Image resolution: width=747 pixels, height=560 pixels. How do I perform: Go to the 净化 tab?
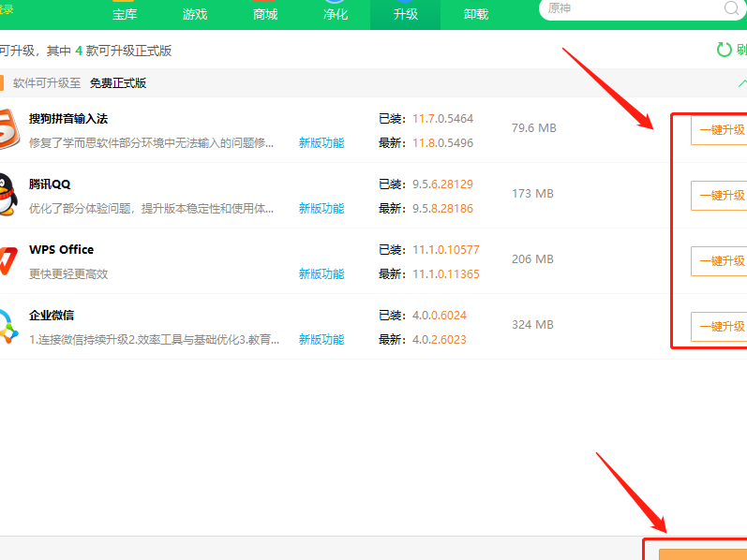(x=336, y=14)
